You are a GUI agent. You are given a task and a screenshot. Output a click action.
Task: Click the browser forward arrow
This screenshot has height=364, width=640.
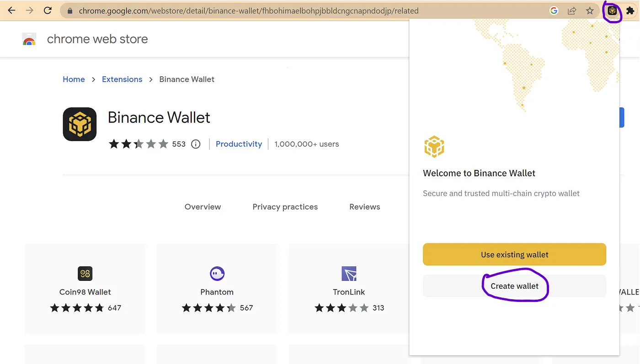tap(30, 10)
